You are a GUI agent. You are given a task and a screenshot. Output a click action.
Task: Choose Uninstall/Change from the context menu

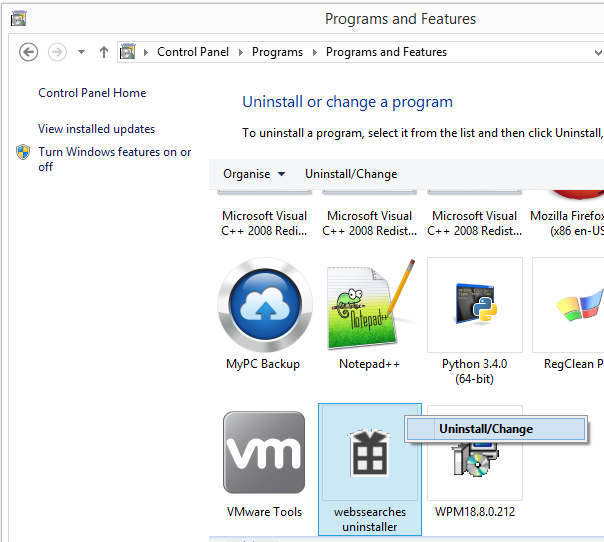[496, 429]
